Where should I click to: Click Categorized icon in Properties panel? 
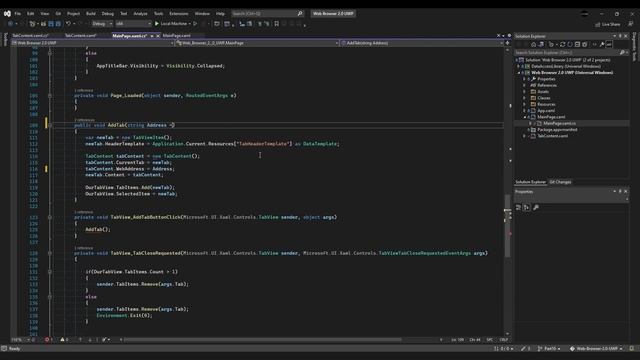click(x=518, y=208)
